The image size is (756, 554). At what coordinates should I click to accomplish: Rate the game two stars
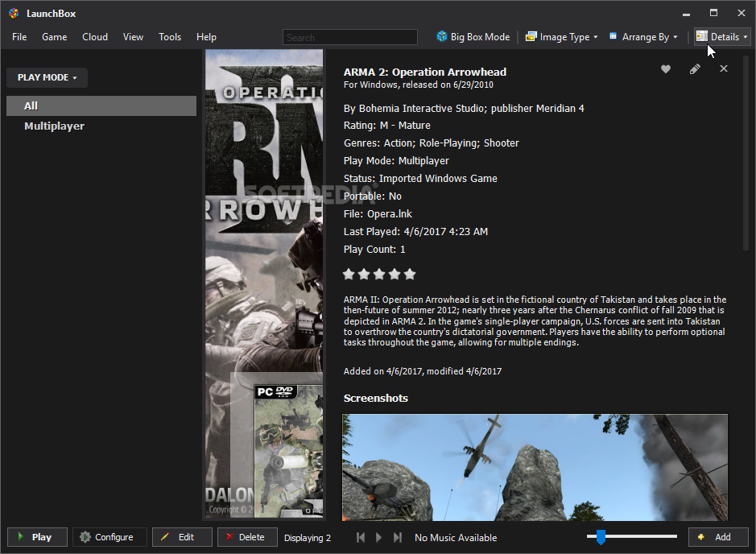tap(364, 275)
